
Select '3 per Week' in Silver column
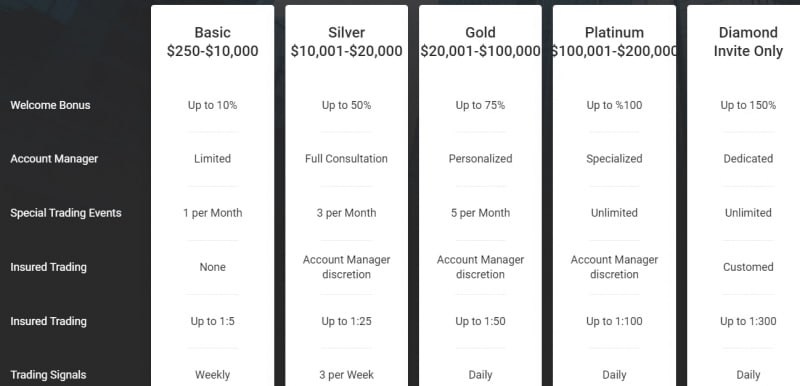click(x=346, y=375)
